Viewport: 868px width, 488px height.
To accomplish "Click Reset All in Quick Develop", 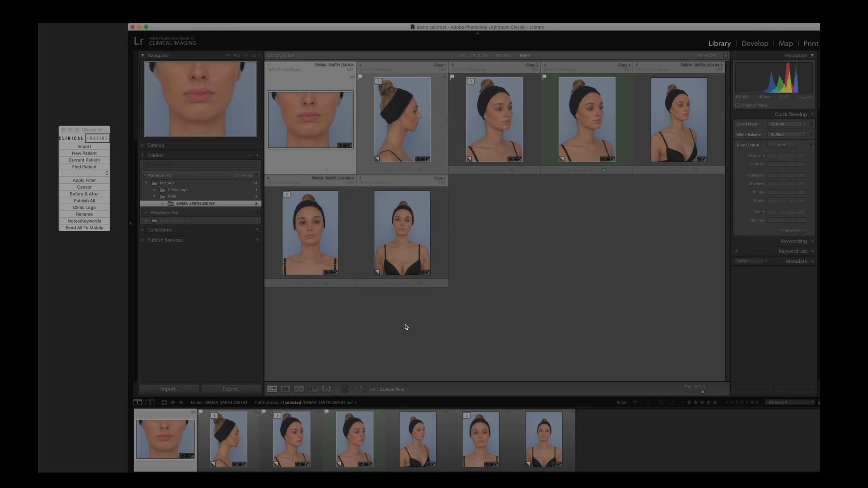I will (x=792, y=231).
